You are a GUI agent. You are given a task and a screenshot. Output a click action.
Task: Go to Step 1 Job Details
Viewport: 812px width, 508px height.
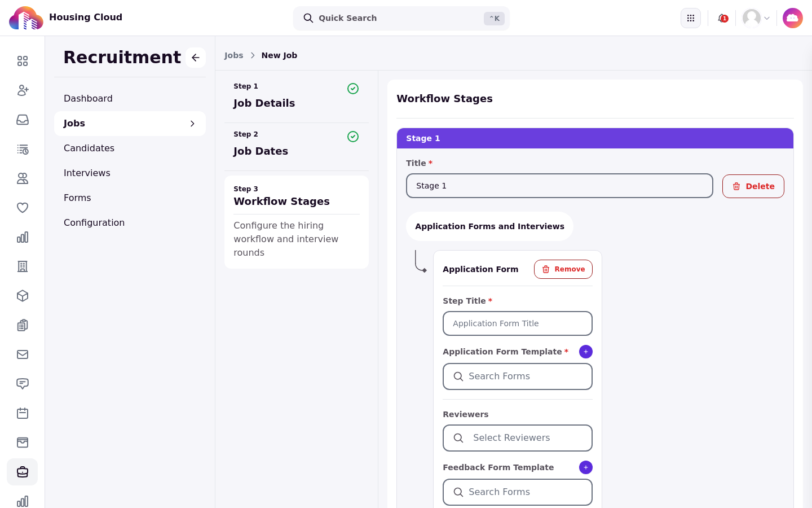(x=297, y=97)
